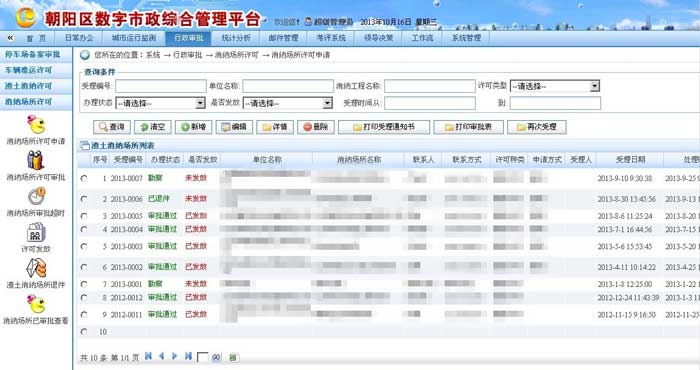700x370 pixels.
Task: Open 消纳场所审批超时 clock icon
Action: point(36,196)
